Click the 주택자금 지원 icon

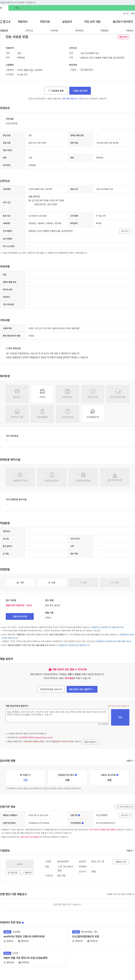(17, 413)
